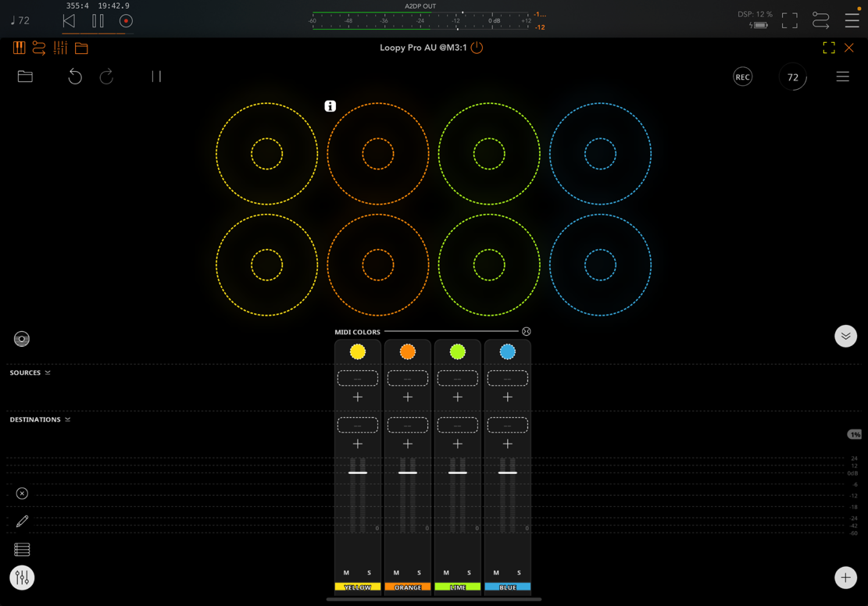
Task: Trigger the bottom orange loop
Action: [378, 265]
